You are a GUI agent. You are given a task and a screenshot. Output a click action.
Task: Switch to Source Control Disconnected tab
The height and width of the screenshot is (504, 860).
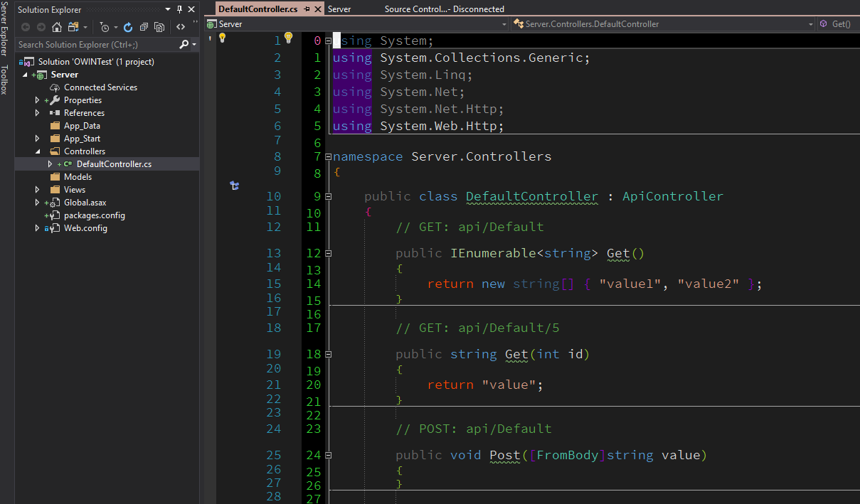445,9
